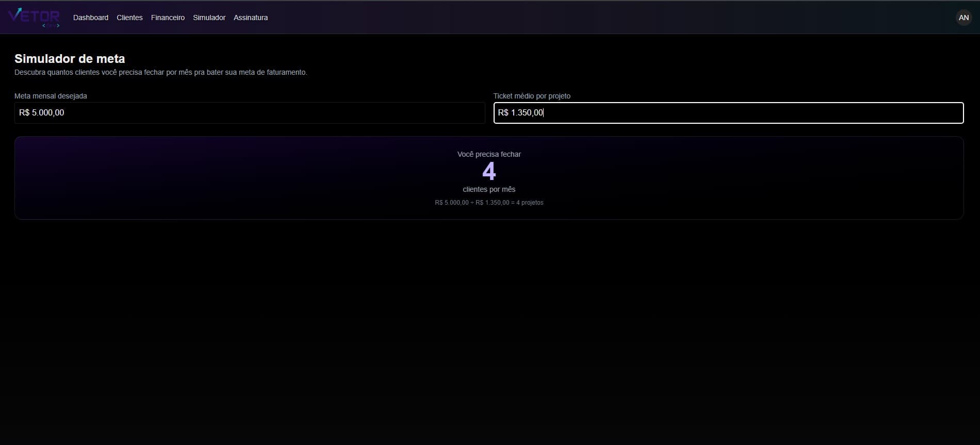Click into the Ticket médio por projeto field

(728, 113)
